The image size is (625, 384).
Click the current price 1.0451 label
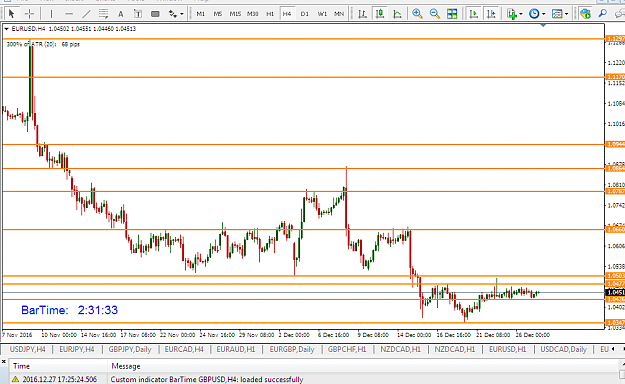pyautogui.click(x=615, y=293)
